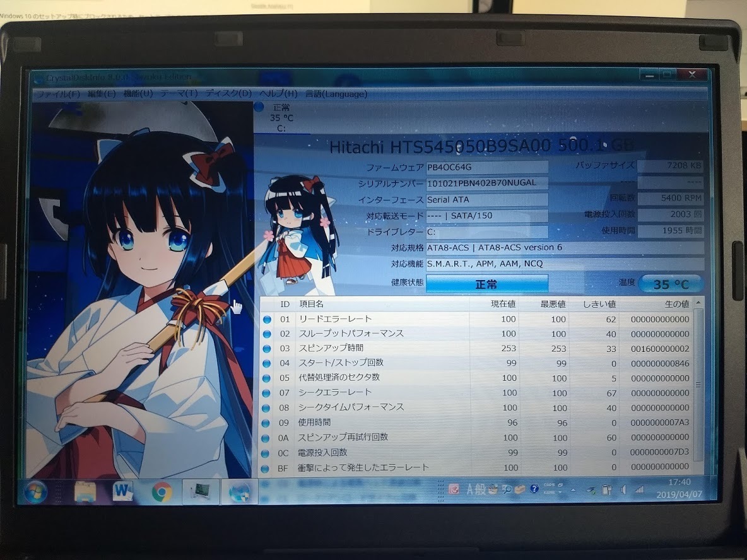
Task: Click raw value 0000000007A3
Action: coord(660,423)
